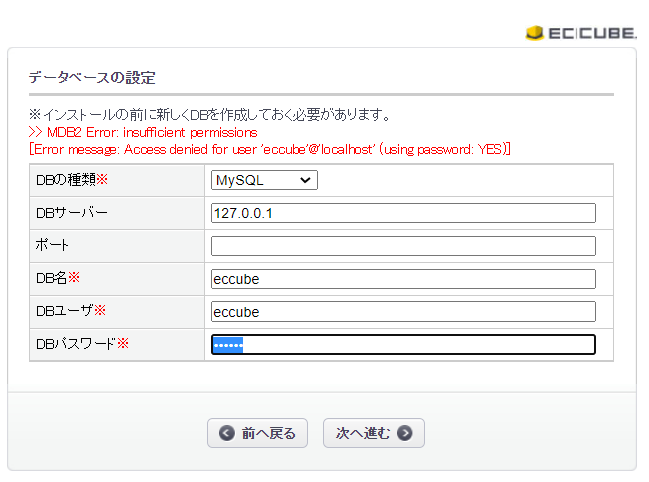Focus the DBパスワード password field
The image size is (649, 482).
(x=403, y=345)
